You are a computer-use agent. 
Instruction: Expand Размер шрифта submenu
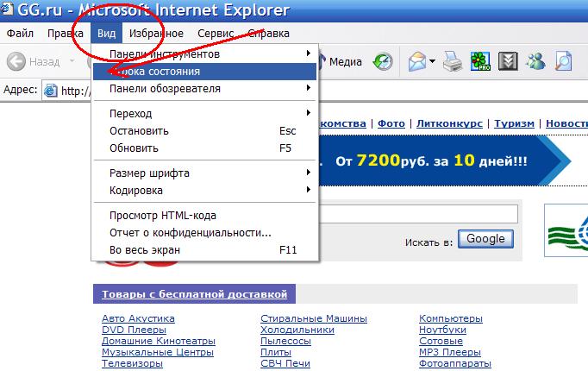tap(204, 173)
